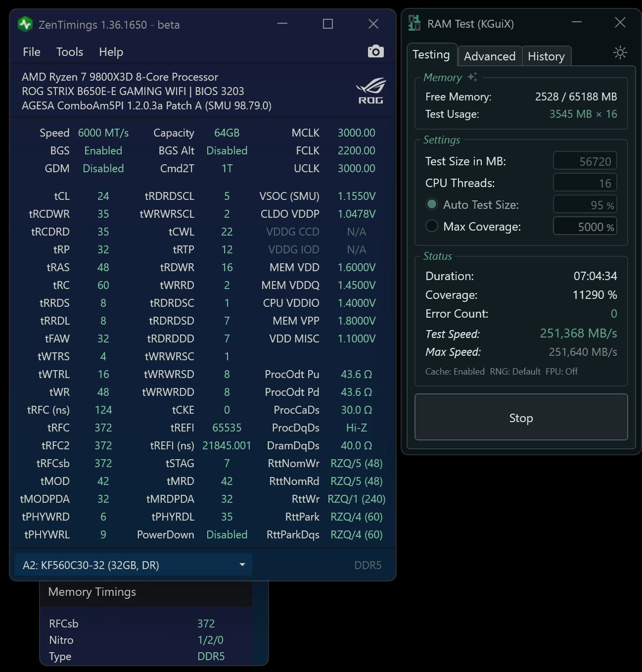Screen dimensions: 642x672
Task: Click the ZenTimings app logo icon
Action: [25, 24]
